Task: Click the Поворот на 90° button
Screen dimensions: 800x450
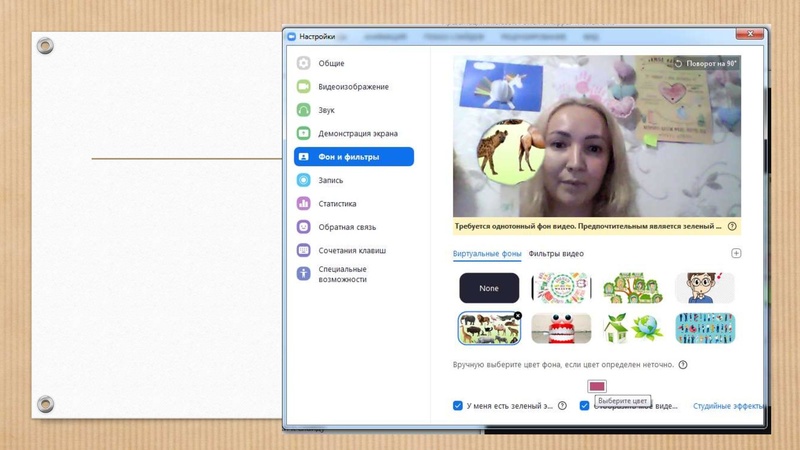Action: 706,63
